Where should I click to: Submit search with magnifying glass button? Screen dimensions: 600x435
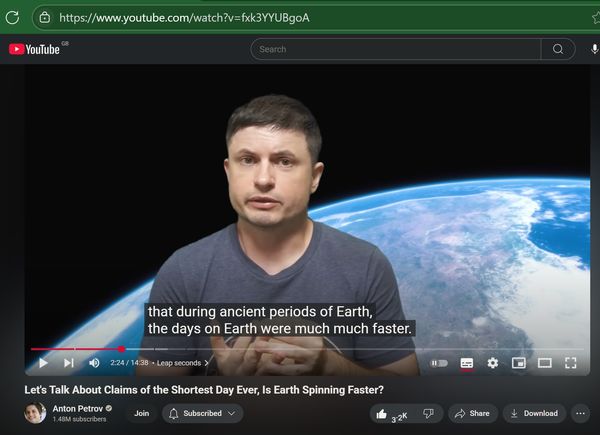coord(558,49)
